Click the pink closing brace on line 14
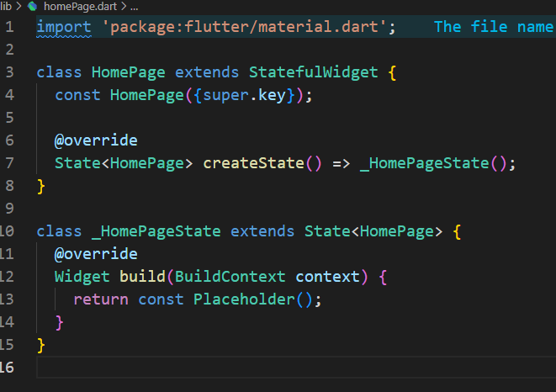Viewport: 556px width, 392px height. coord(59,322)
